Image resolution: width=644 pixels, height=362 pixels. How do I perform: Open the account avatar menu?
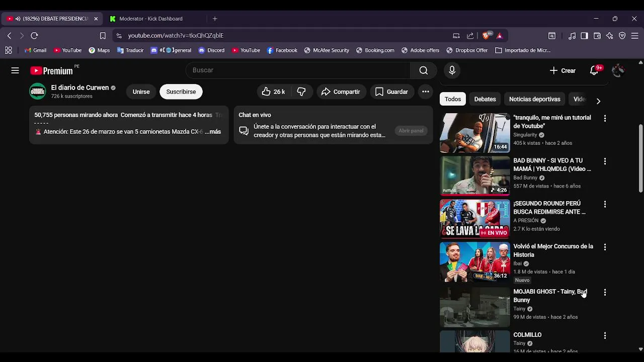pyautogui.click(x=618, y=70)
